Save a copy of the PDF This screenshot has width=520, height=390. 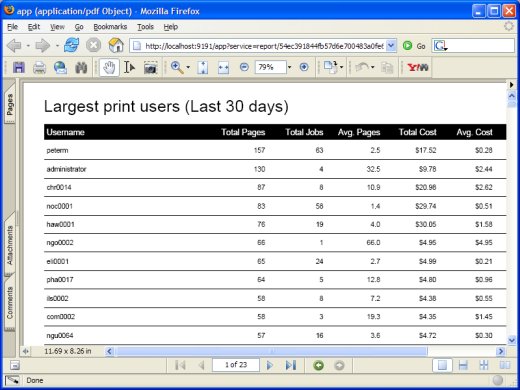(19, 68)
